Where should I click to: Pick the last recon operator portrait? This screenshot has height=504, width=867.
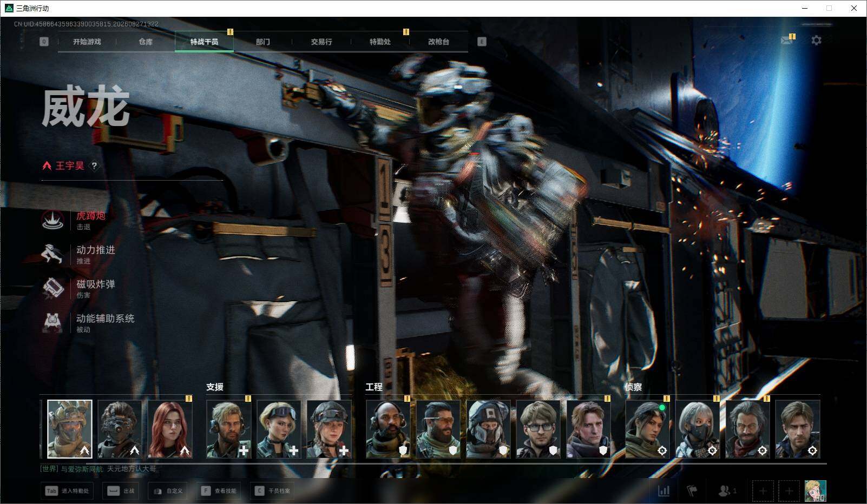click(x=798, y=429)
